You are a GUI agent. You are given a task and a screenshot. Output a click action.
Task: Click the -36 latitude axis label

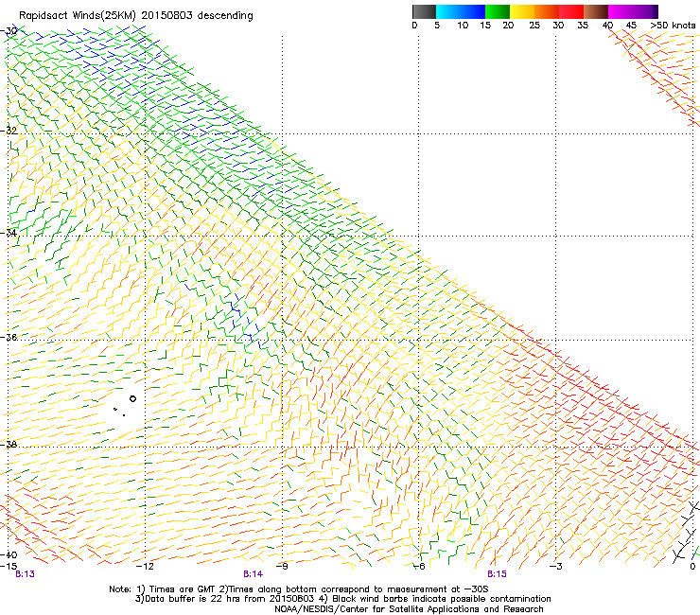coord(9,337)
